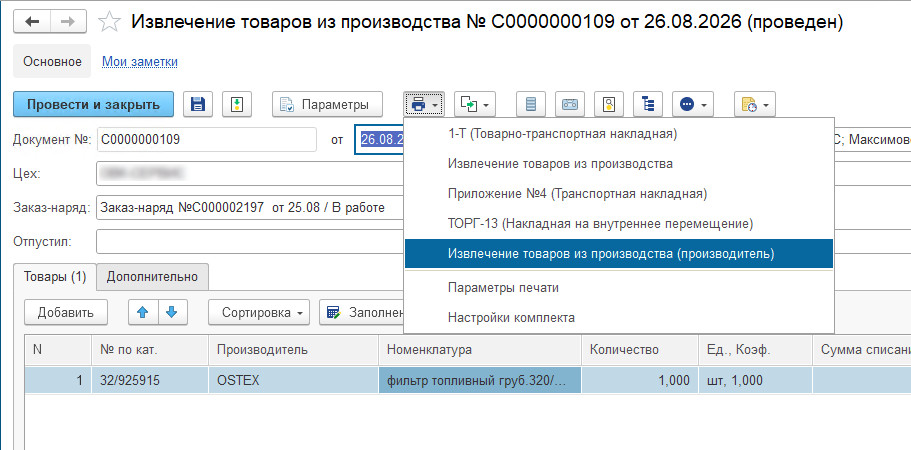The width and height of the screenshot is (911, 450).
Task: Select cell 32/925915 in table
Action: (150, 381)
